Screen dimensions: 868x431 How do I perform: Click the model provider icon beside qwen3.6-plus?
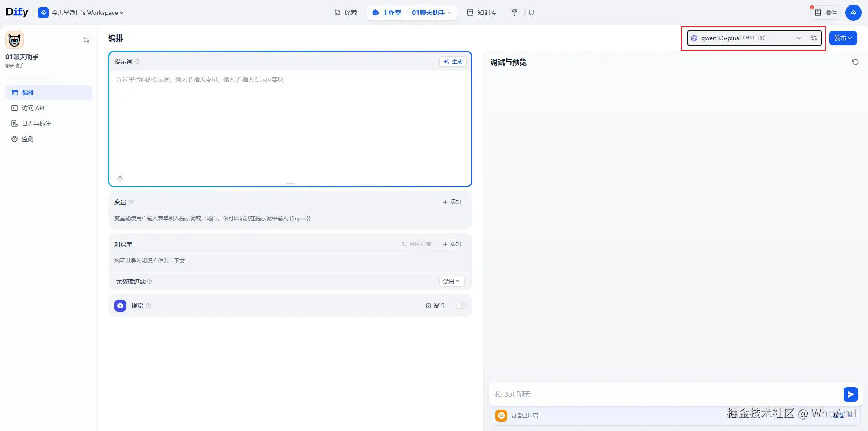694,38
